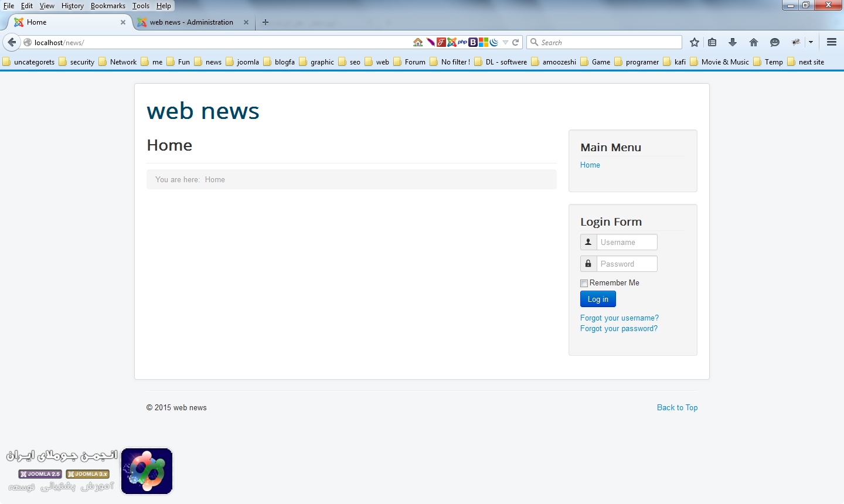
Task: Expand the dropdown arrow beside the bug icon
Action: point(811,42)
